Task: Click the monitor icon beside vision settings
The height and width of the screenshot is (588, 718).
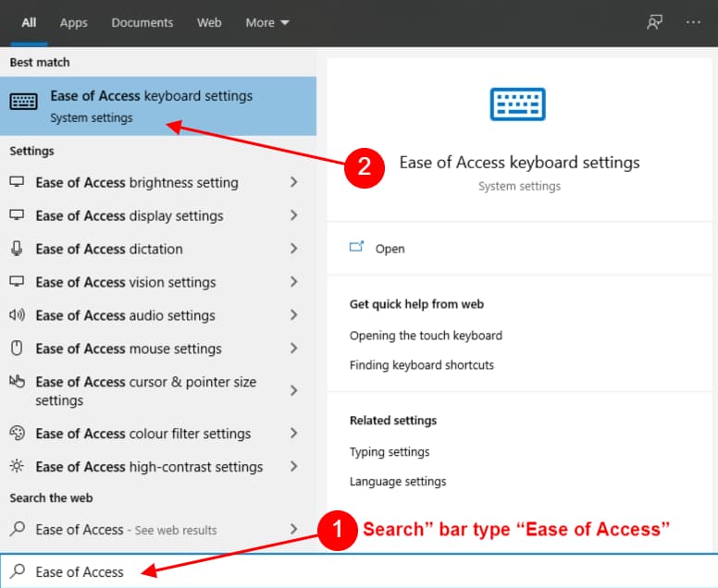Action: [x=17, y=281]
